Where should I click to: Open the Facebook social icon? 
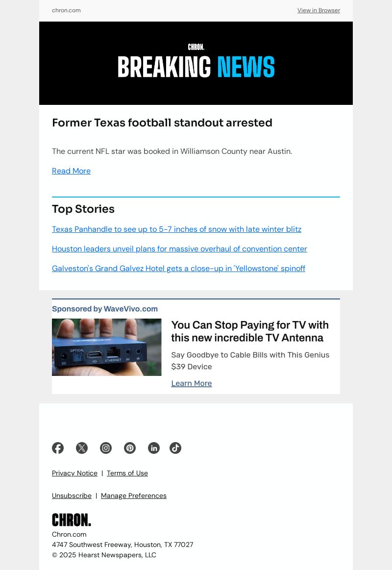58,448
